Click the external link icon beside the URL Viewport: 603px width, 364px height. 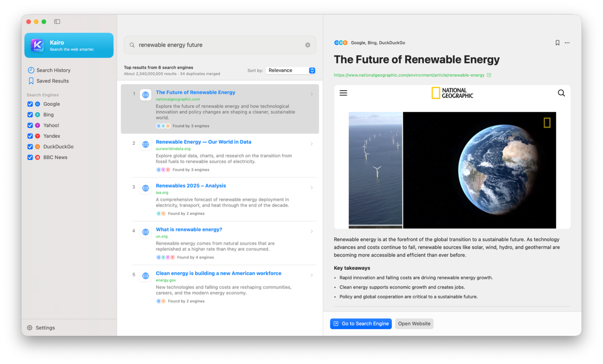pos(489,75)
